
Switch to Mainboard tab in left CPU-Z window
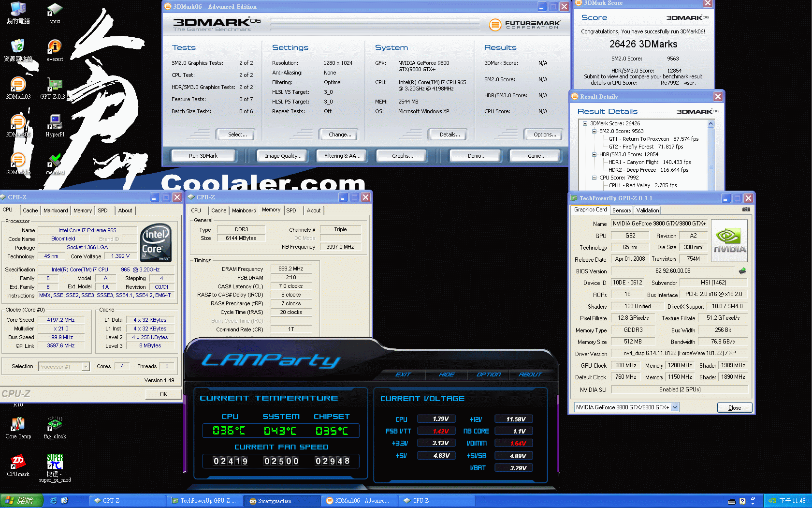(56, 210)
